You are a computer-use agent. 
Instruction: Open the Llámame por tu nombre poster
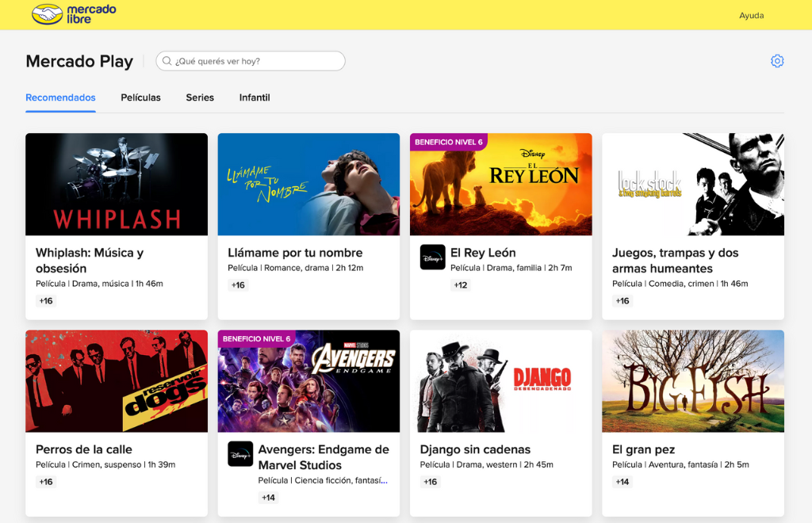point(308,184)
